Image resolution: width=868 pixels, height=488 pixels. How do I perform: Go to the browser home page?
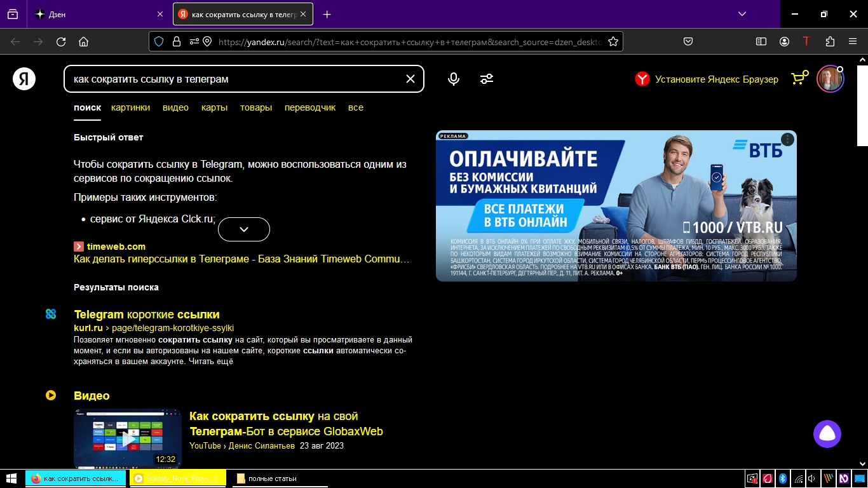click(83, 42)
